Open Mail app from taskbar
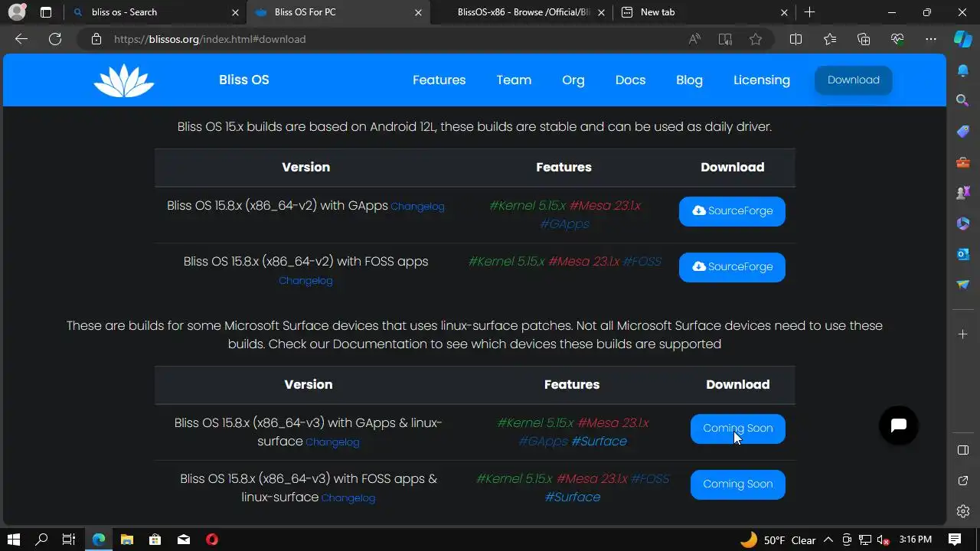The image size is (980, 551). [184, 540]
